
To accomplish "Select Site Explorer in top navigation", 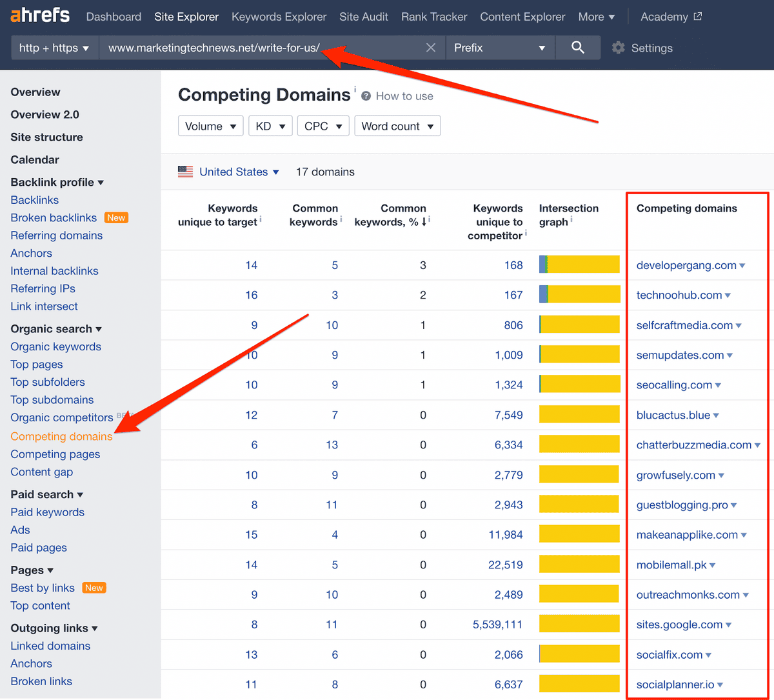I will (x=186, y=17).
